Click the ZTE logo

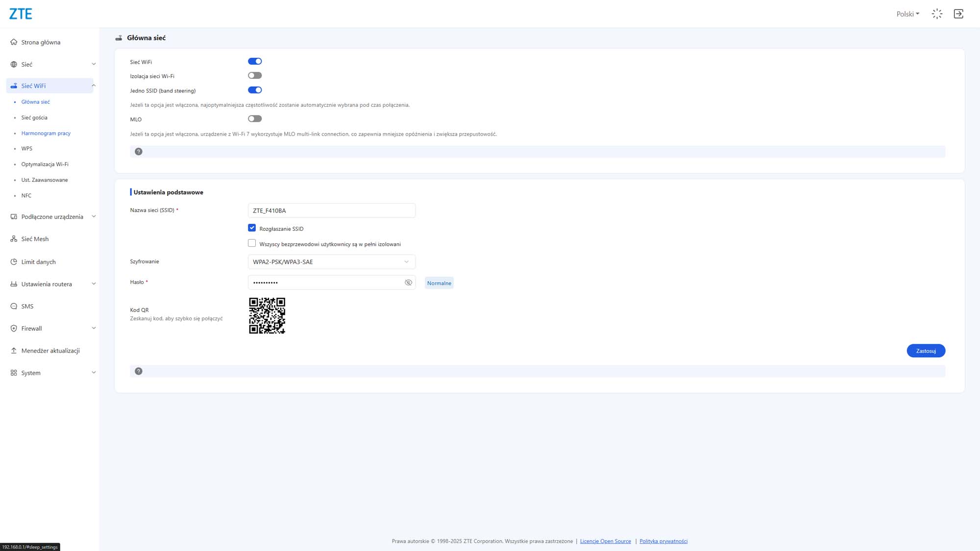21,14
